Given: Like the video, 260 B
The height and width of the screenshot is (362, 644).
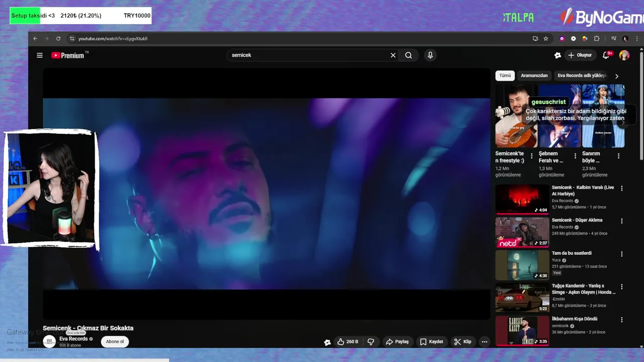Looking at the screenshot, I should 348,342.
